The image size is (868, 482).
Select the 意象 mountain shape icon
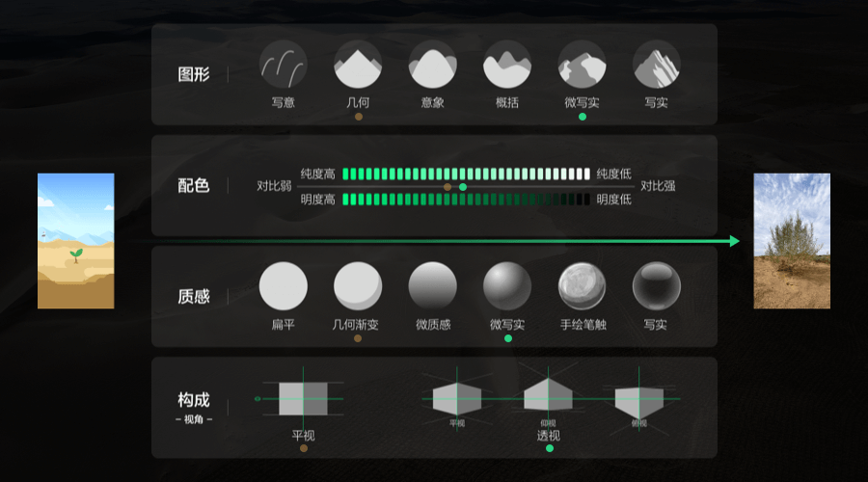[x=432, y=65]
